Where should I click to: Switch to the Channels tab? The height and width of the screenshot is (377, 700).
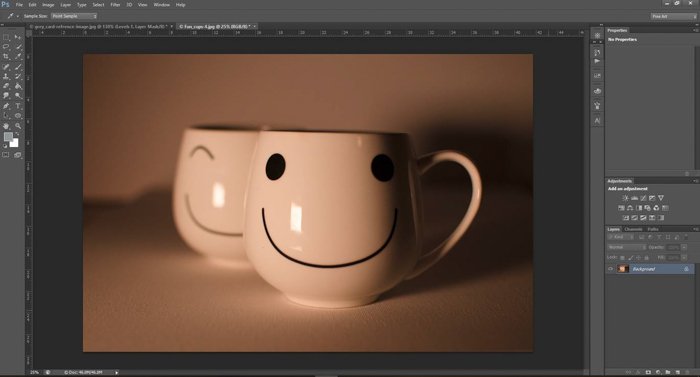(633, 229)
